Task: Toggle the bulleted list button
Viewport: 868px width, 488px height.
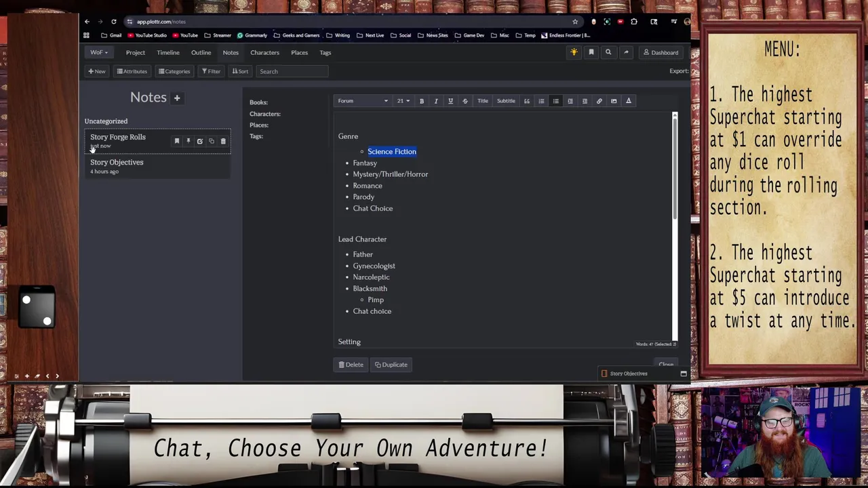Action: tap(555, 101)
